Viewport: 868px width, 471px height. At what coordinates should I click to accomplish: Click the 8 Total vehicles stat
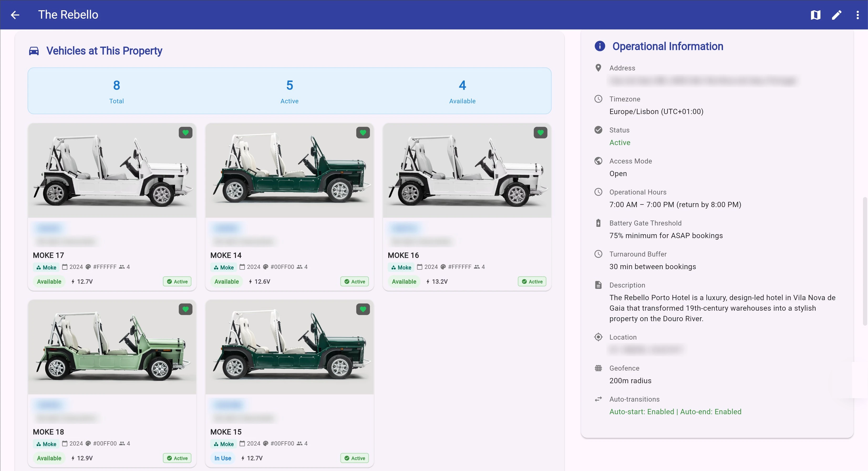pyautogui.click(x=117, y=91)
